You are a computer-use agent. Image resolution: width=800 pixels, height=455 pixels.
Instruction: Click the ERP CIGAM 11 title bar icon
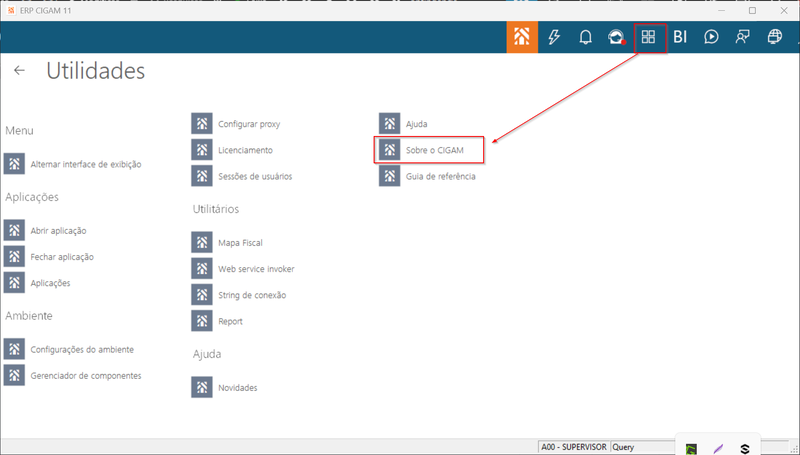pos(11,10)
